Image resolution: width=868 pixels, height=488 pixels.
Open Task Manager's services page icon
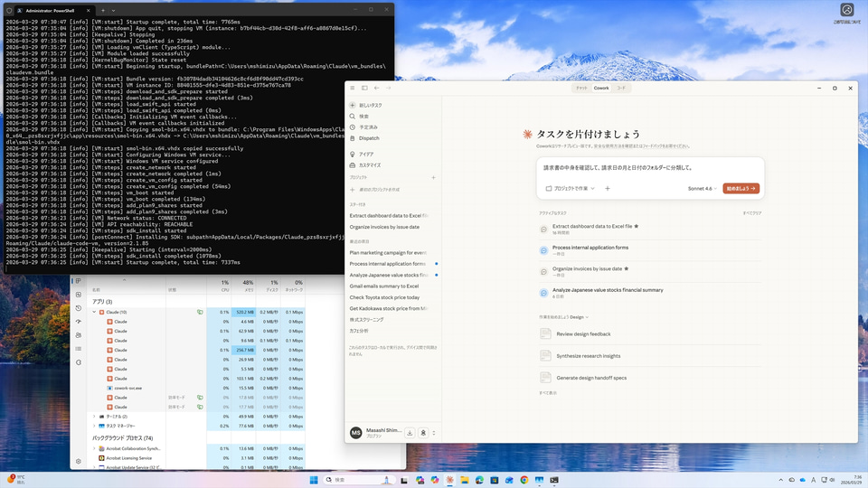pos(79,362)
